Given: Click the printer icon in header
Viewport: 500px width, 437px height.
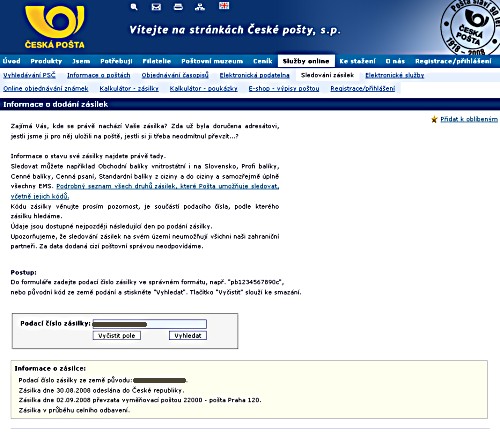Looking at the screenshot, I should (178, 6).
